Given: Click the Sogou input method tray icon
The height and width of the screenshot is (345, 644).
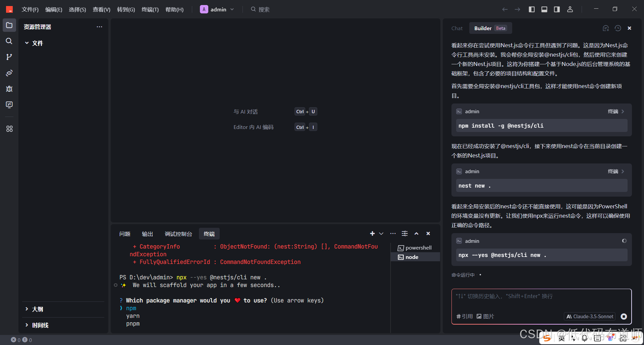Looking at the screenshot, I should click(x=547, y=338).
